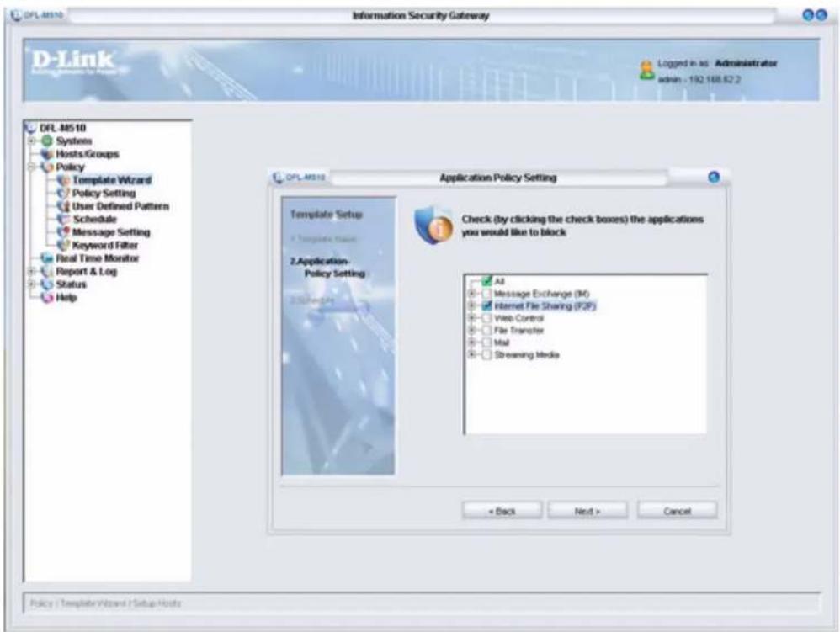
Task: Click the shield info icon in dialog
Action: (x=434, y=225)
